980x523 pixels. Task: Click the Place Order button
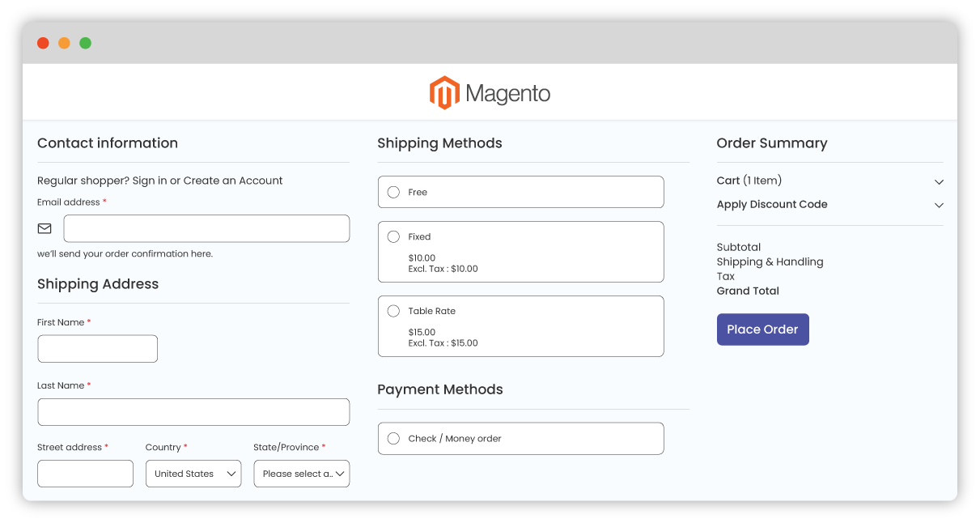click(762, 330)
